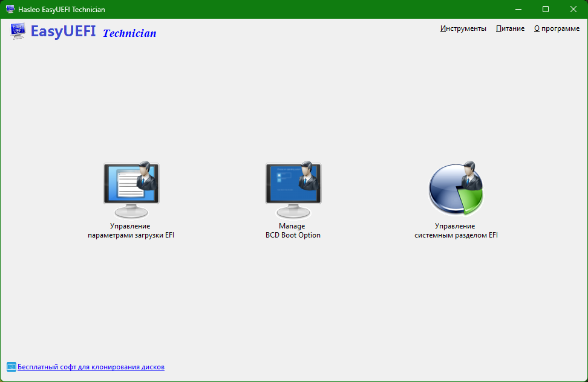Open the Manage BCD Boot Option monitor icon
The height and width of the screenshot is (382, 588).
tap(293, 190)
